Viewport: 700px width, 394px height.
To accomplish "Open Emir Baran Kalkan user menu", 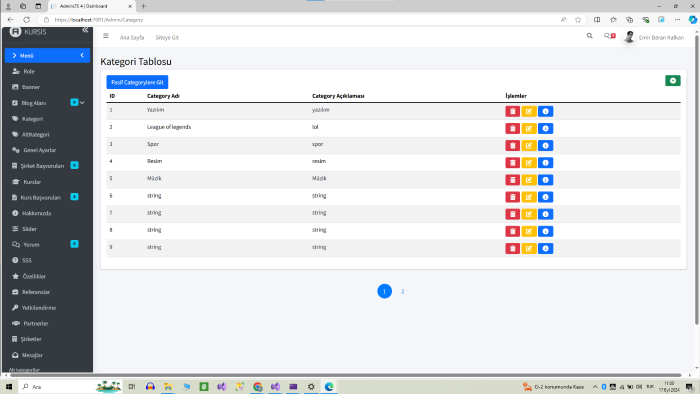I will tap(654, 37).
